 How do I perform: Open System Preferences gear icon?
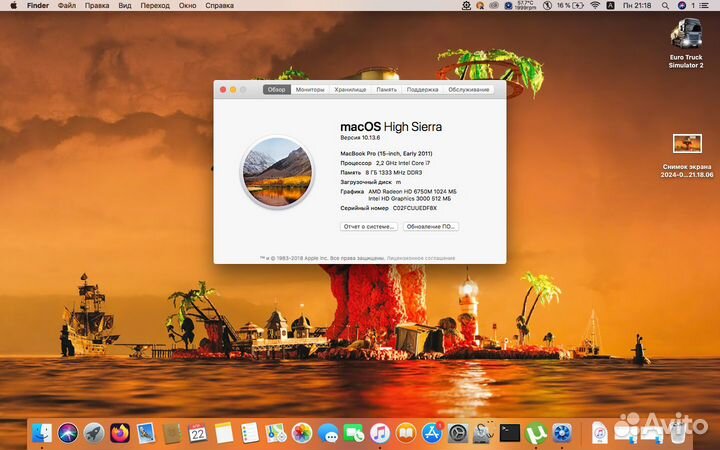tap(458, 433)
